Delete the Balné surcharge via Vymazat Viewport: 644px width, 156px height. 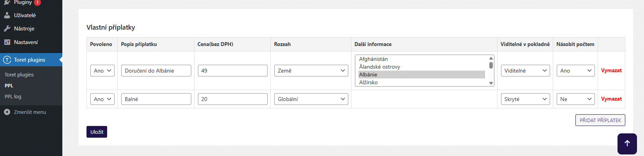(x=611, y=99)
